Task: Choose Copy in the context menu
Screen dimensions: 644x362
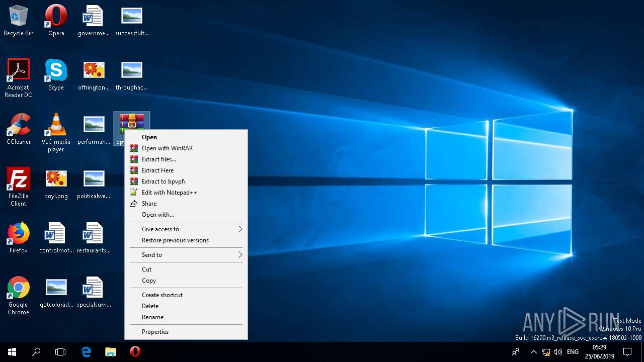Action: tap(186, 281)
